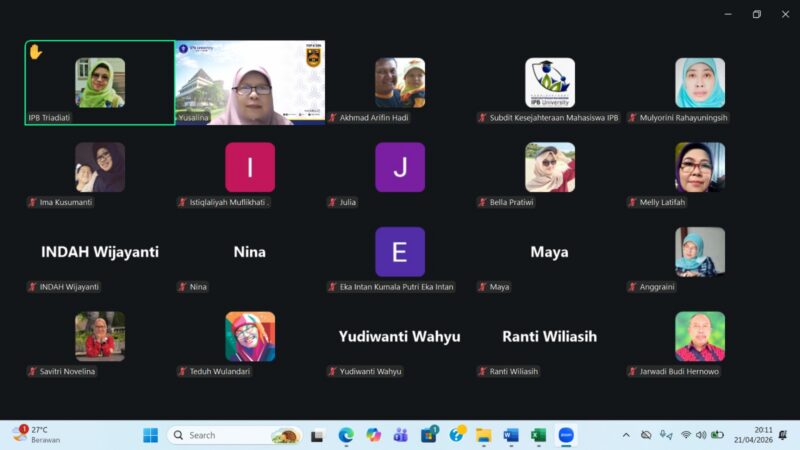Open Wi-Fi network settings in tray
800x450 pixels.
click(x=686, y=435)
